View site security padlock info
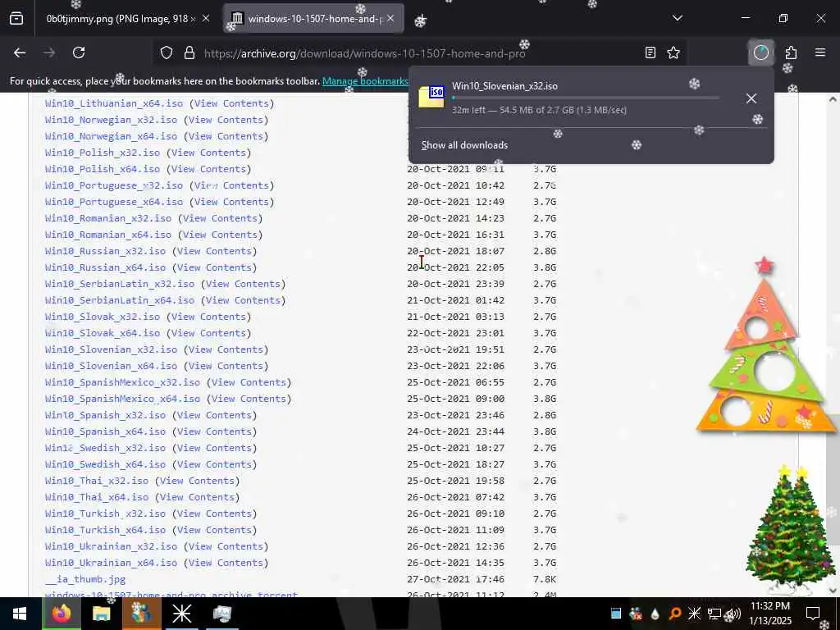840x630 pixels. pos(189,52)
